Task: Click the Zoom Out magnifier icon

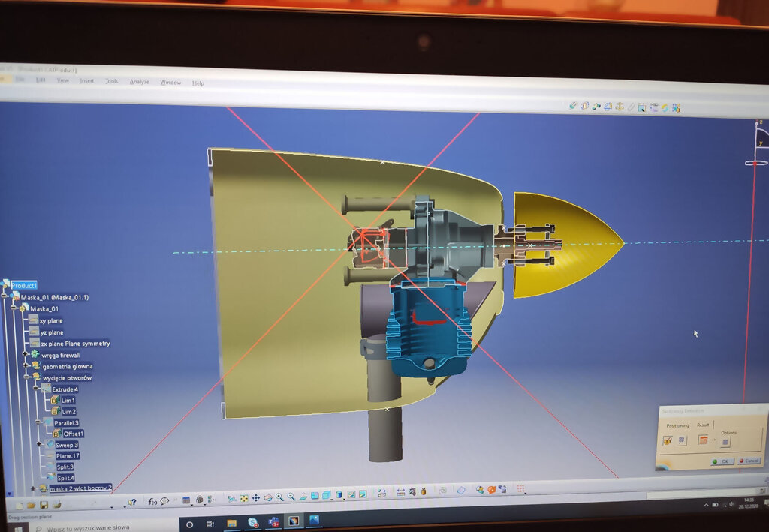Action: (291, 497)
